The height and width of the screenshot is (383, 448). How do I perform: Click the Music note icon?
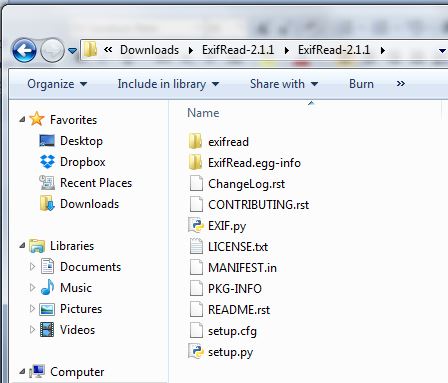47,287
